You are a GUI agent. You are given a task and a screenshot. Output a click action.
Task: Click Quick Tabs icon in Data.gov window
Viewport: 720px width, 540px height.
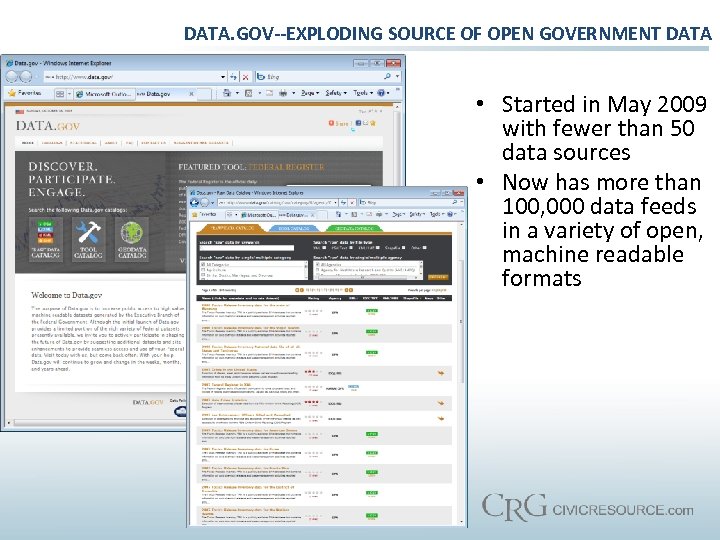(60, 94)
